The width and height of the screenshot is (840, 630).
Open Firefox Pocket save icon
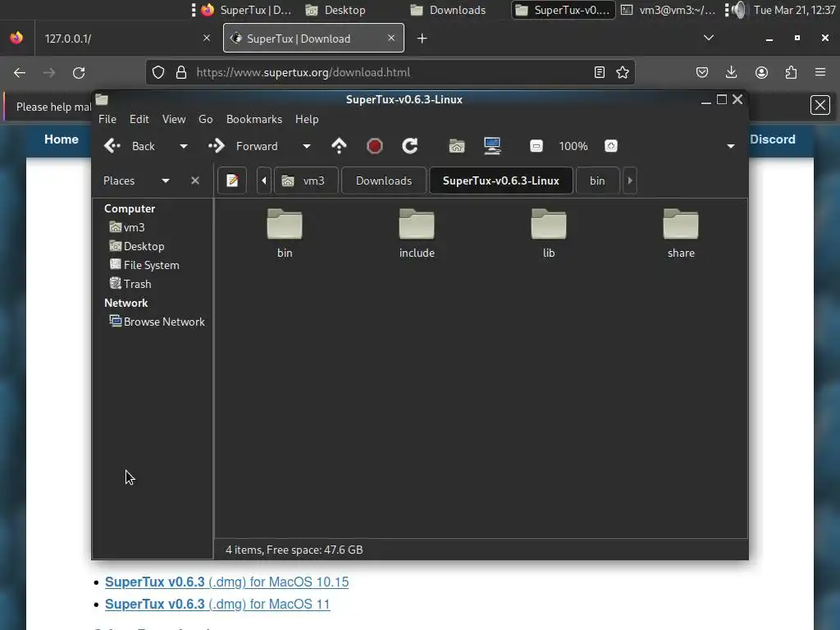[x=702, y=72]
